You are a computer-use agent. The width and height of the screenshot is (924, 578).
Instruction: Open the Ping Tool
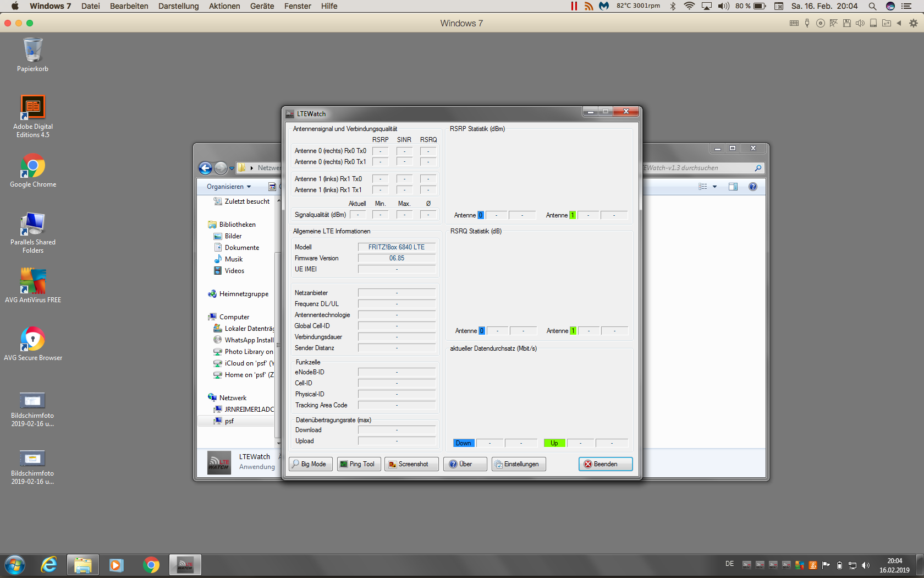(359, 464)
